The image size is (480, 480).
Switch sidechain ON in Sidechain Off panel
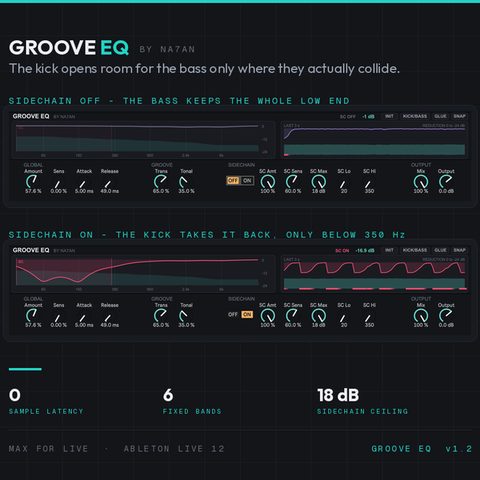(247, 180)
